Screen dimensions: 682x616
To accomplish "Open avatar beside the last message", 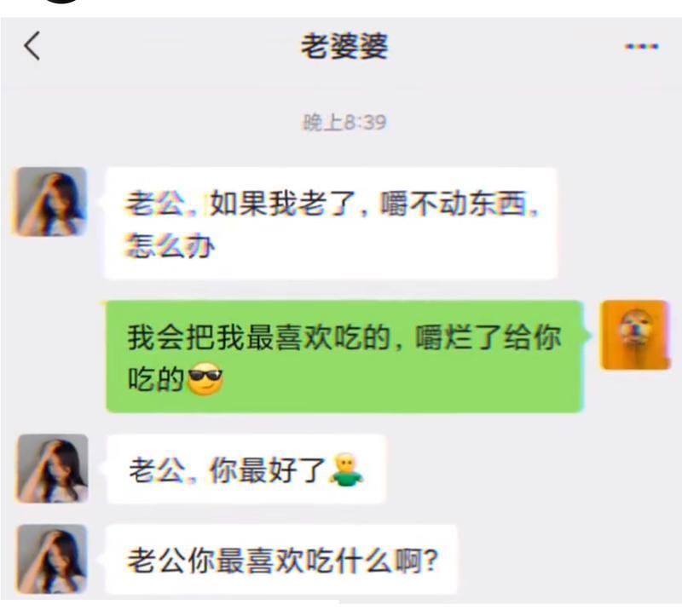I will tap(52, 559).
